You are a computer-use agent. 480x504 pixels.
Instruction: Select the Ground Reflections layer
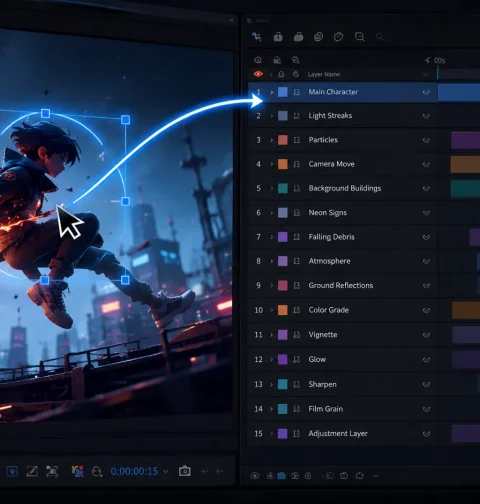[x=342, y=285]
